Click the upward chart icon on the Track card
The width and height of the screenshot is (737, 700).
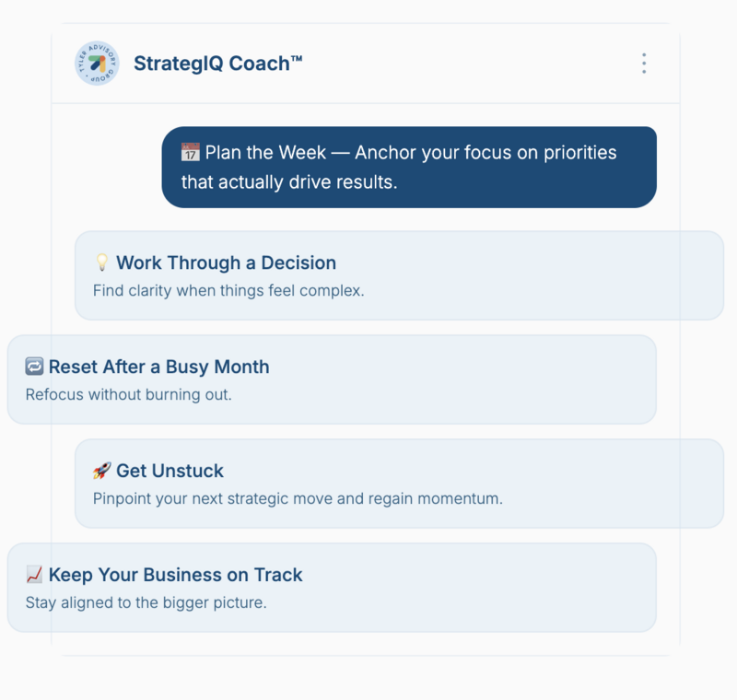(34, 576)
